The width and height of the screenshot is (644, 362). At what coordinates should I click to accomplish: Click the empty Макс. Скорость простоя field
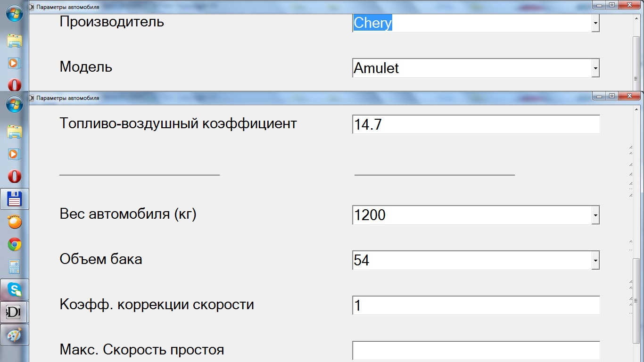click(476, 351)
